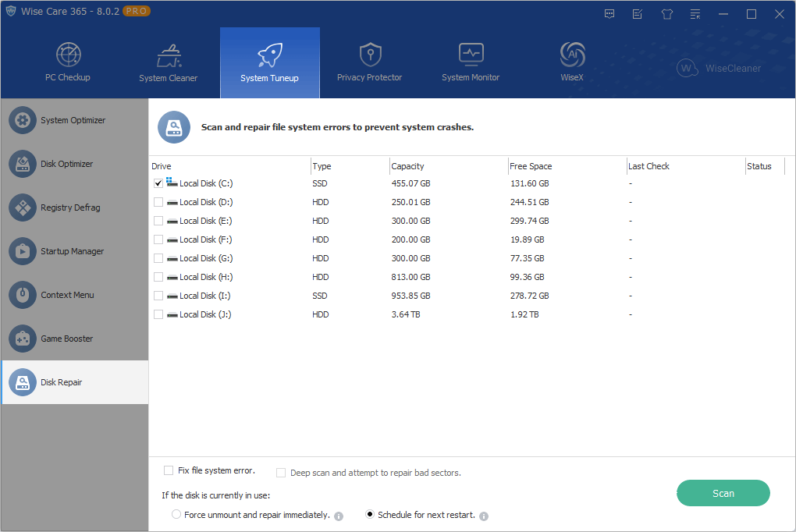Click the large disk repair header icon
This screenshot has width=796, height=532.
(174, 127)
